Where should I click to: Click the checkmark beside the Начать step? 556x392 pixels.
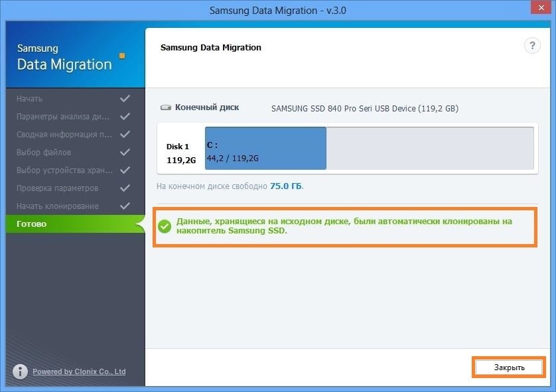pos(125,98)
